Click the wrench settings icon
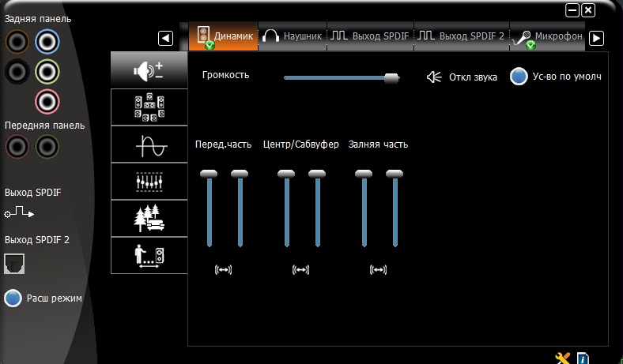Image resolution: width=623 pixels, height=364 pixels. click(x=563, y=358)
